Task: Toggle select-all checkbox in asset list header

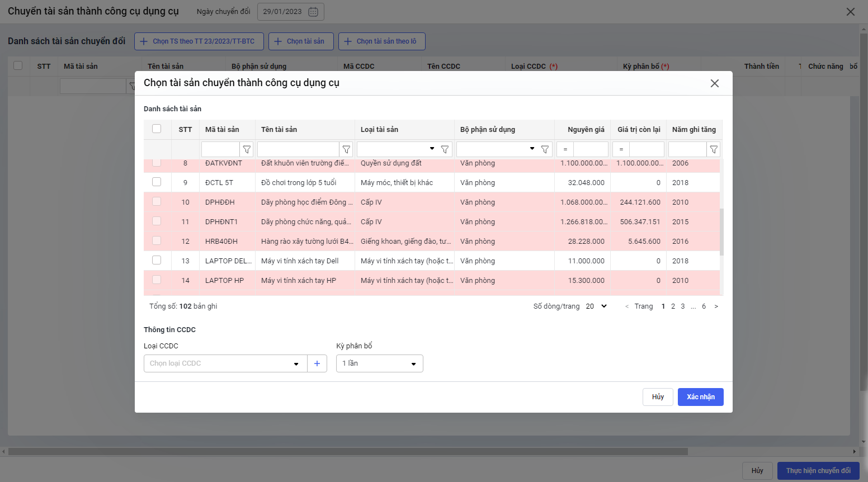Action: click(x=157, y=129)
